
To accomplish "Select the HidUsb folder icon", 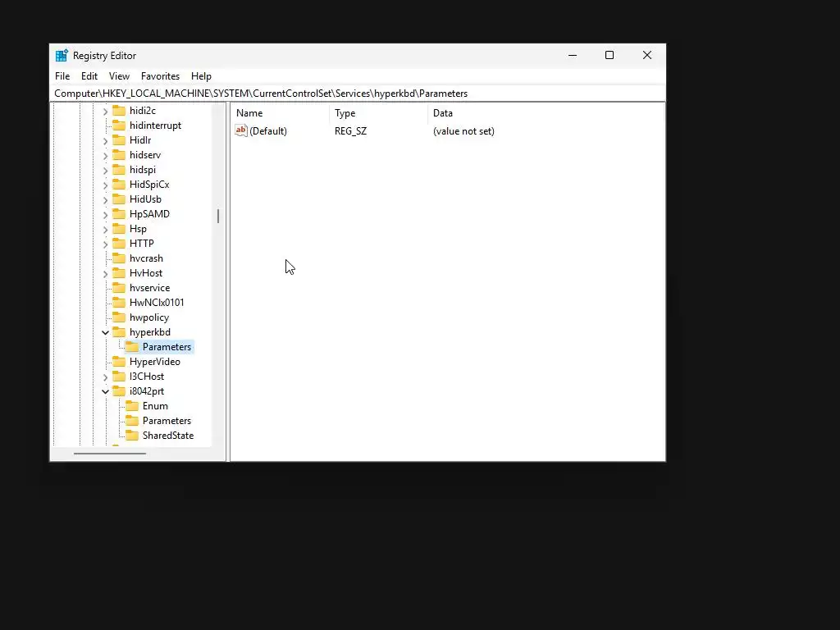I will click(119, 199).
